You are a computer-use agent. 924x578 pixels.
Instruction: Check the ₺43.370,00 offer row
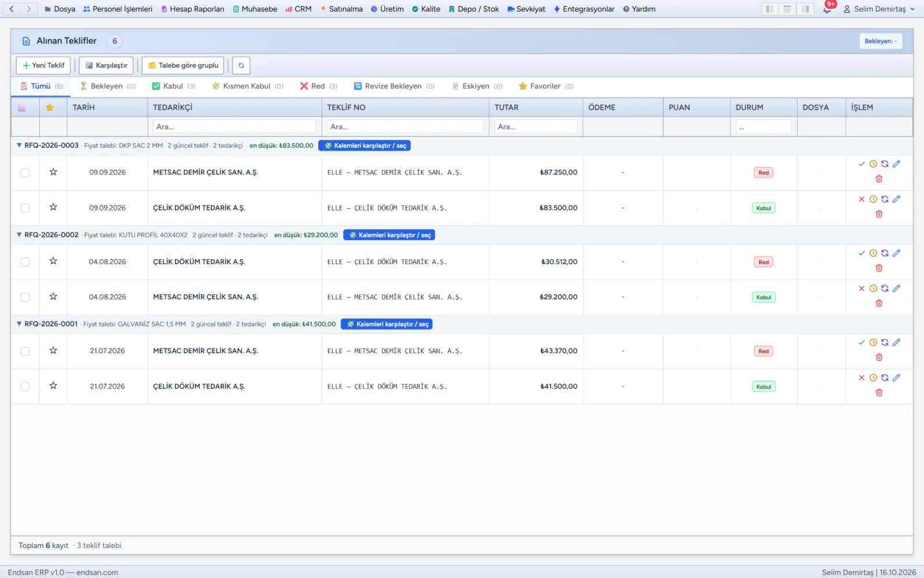25,351
